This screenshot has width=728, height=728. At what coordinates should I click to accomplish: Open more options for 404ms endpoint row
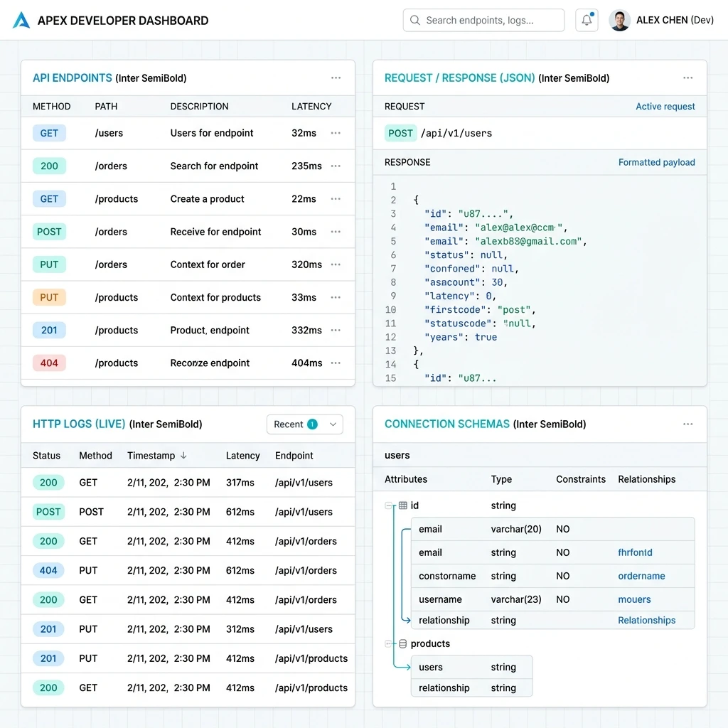pos(336,363)
